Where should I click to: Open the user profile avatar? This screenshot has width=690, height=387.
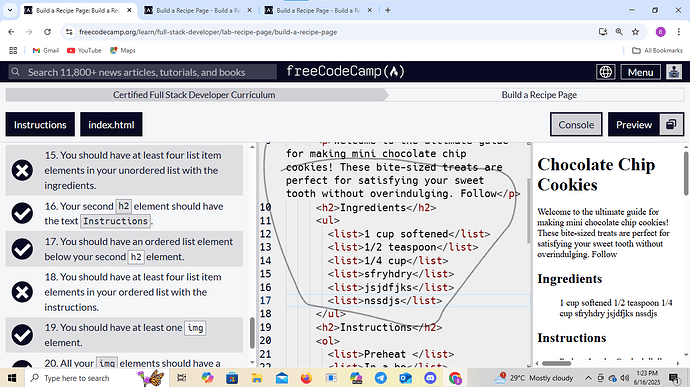(x=674, y=72)
